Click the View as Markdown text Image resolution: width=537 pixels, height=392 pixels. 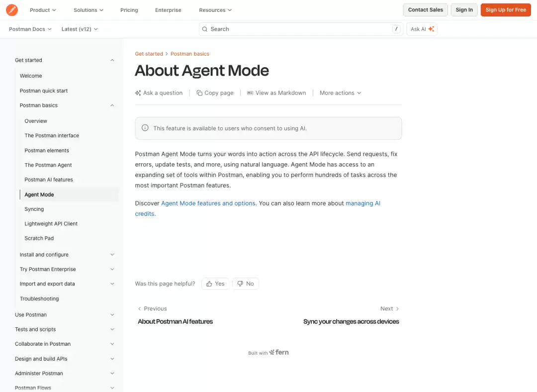[x=280, y=93]
